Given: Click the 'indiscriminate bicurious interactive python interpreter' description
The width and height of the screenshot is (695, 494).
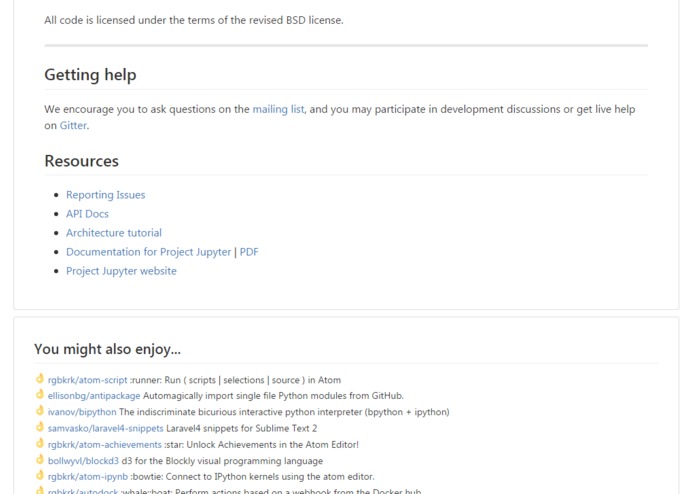Looking at the screenshot, I should (x=284, y=412).
